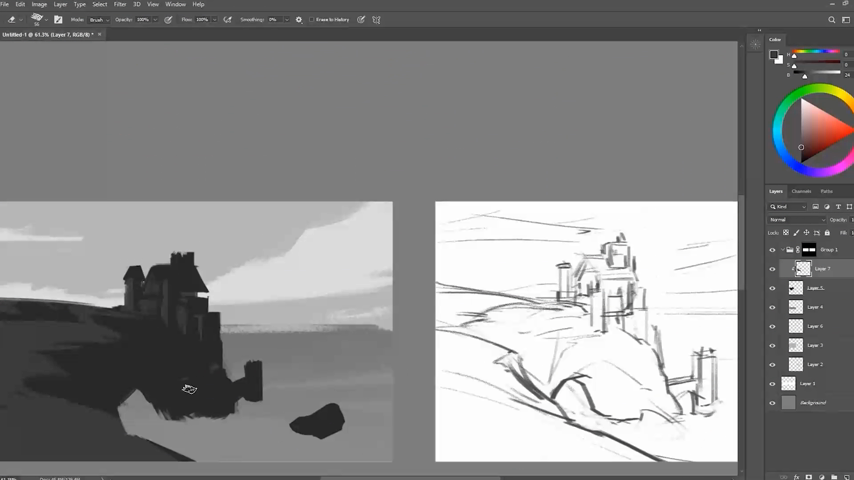Click the Group 1 layer mask thumbnail
This screenshot has height=480, width=854.
(809, 250)
